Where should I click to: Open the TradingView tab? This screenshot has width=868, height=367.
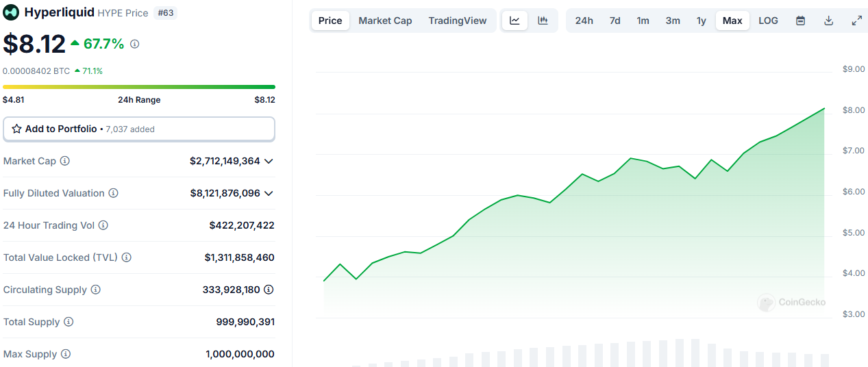(x=457, y=21)
